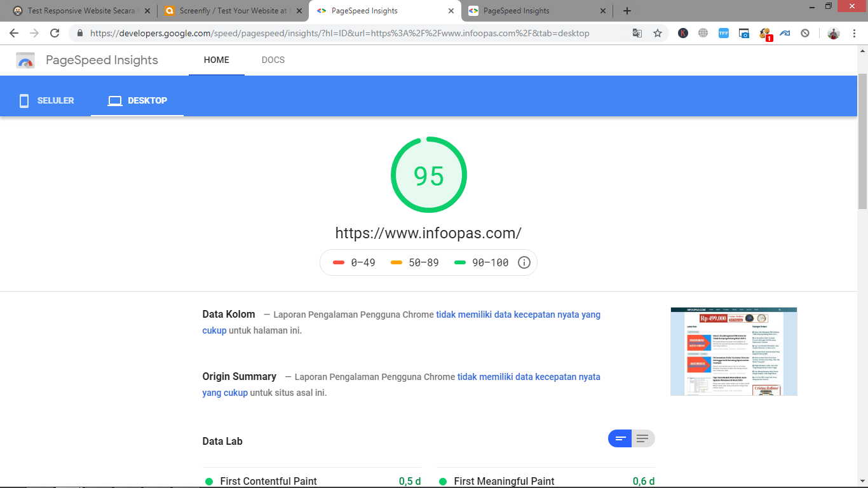
Task: Switch to Screenfly browser tab
Action: click(233, 11)
